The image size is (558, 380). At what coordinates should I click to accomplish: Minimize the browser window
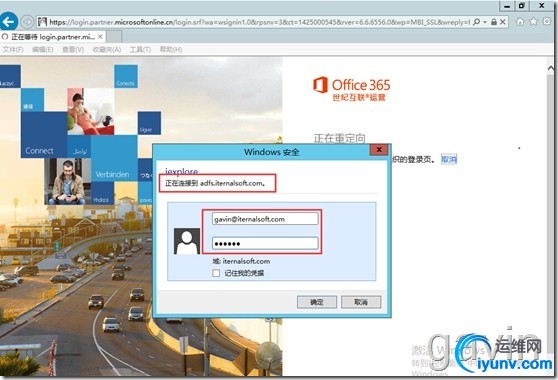point(507,6)
